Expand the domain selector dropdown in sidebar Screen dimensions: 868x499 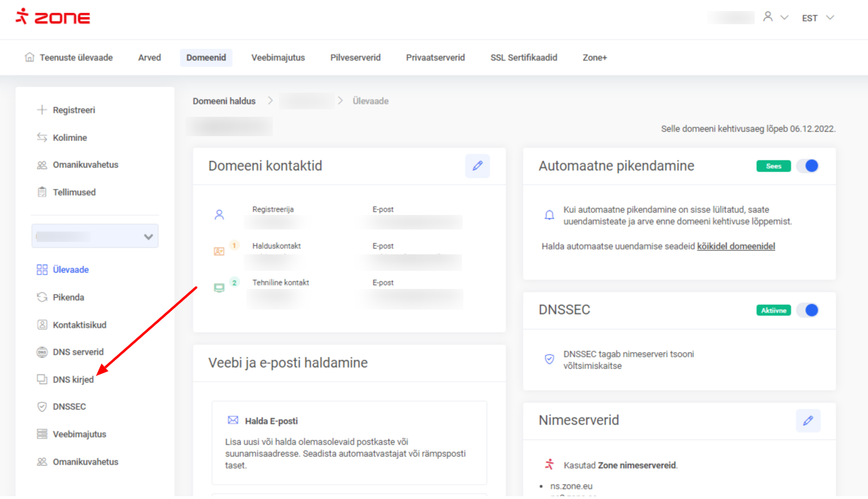click(x=95, y=236)
